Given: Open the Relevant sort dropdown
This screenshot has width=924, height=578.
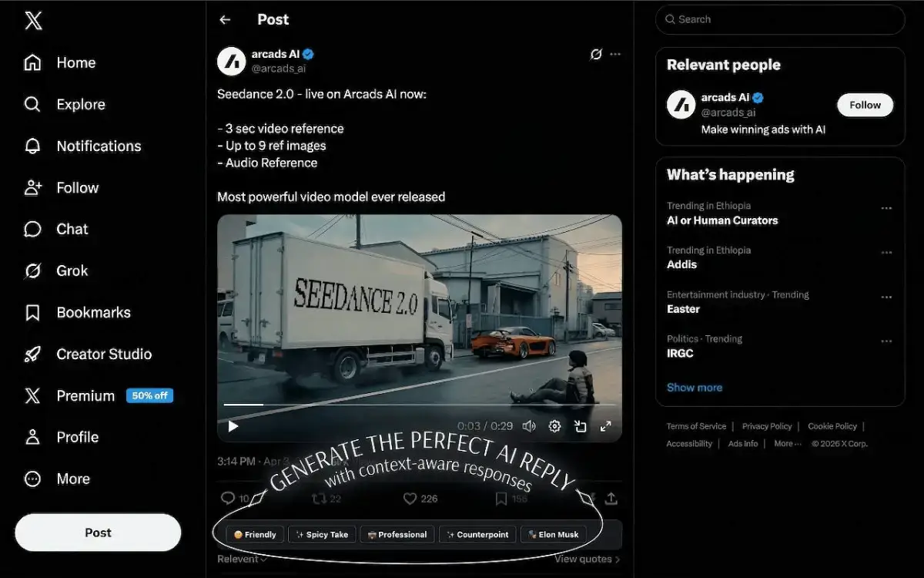Looking at the screenshot, I should pyautogui.click(x=243, y=559).
